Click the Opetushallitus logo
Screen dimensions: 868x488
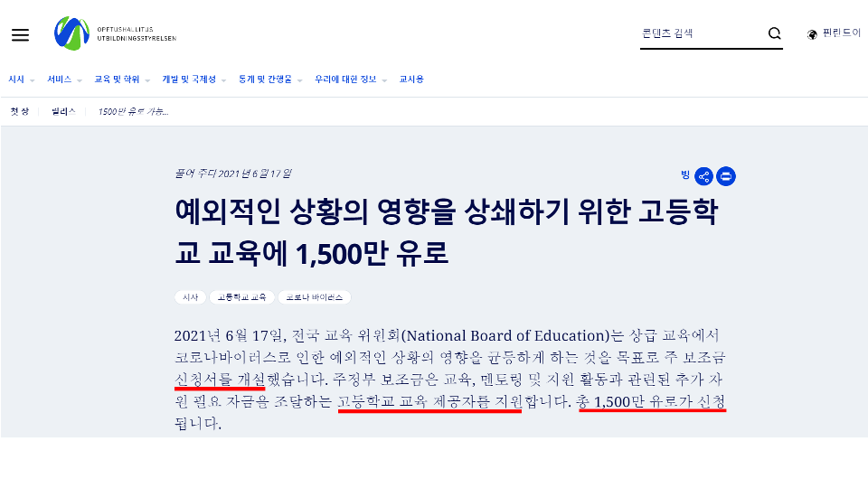click(x=115, y=34)
